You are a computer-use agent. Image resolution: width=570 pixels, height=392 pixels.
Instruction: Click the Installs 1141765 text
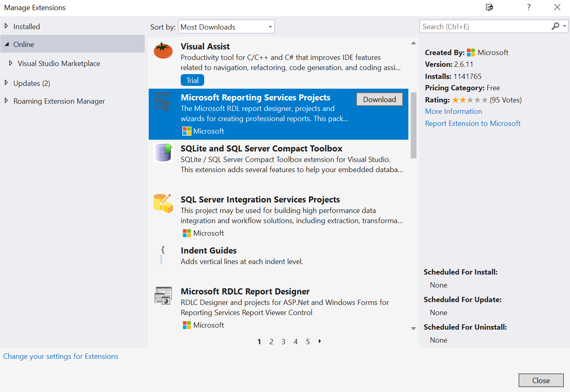pos(453,77)
